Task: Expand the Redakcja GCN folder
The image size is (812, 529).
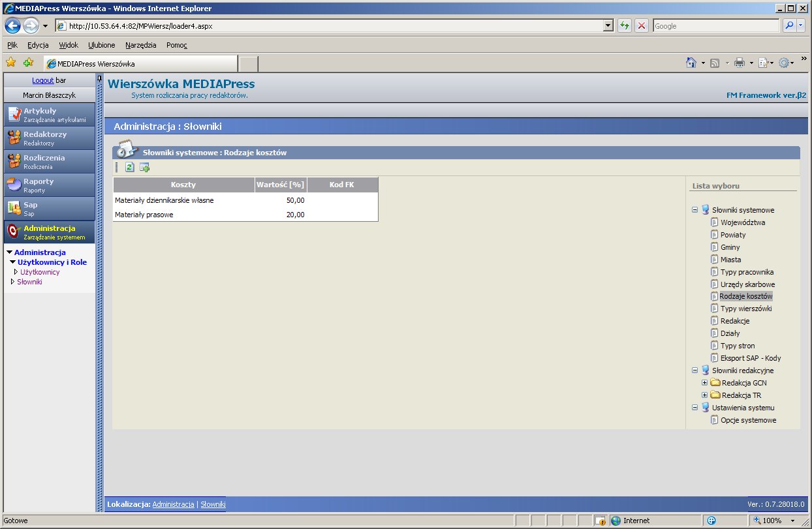Action: [704, 383]
